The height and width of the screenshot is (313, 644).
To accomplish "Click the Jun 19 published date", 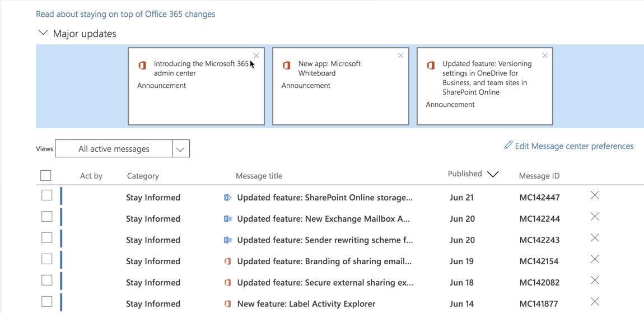I will 461,261.
